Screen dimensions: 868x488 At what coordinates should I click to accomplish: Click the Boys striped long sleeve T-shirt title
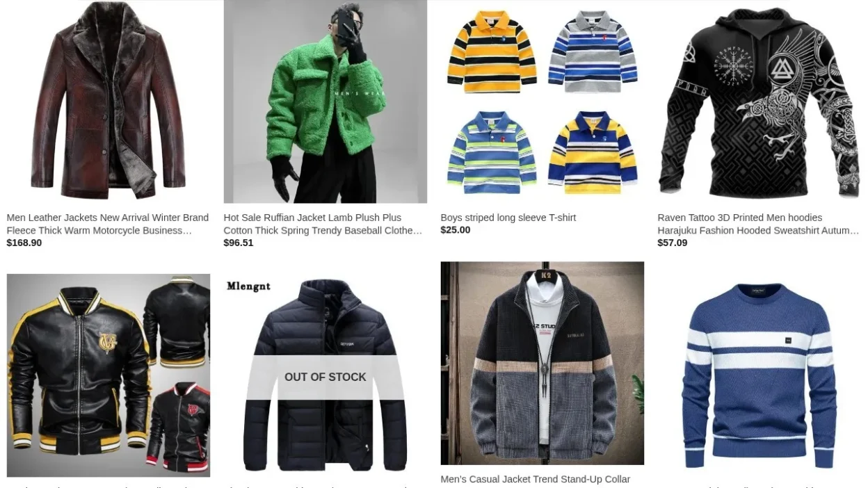pyautogui.click(x=508, y=218)
